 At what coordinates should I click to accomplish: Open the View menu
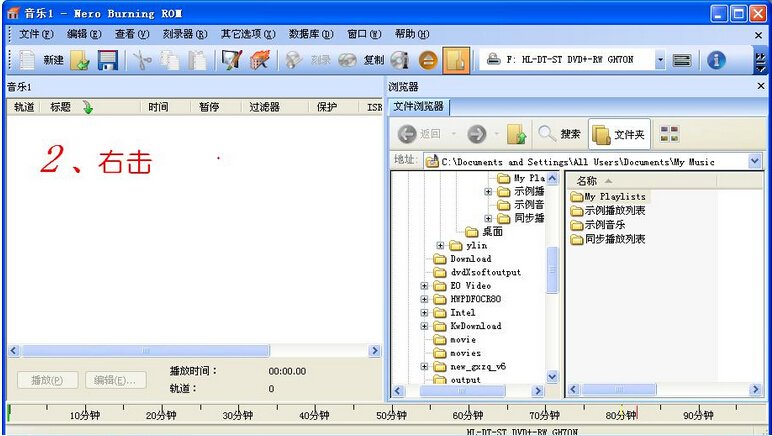pos(132,34)
